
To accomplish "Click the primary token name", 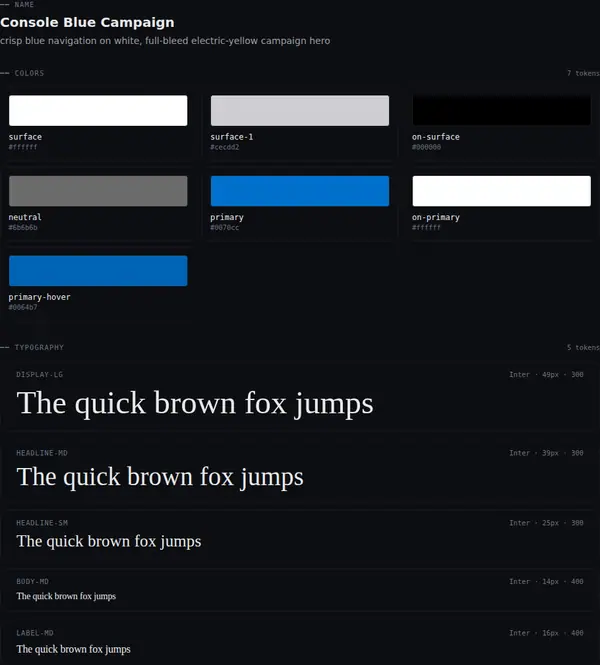I will pyautogui.click(x=227, y=217).
